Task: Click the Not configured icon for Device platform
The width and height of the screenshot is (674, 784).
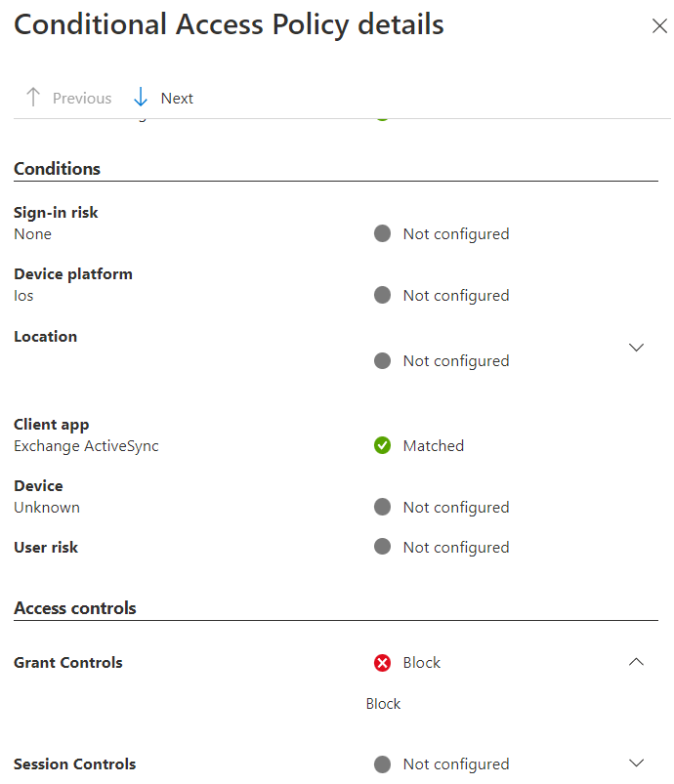Action: (382, 295)
